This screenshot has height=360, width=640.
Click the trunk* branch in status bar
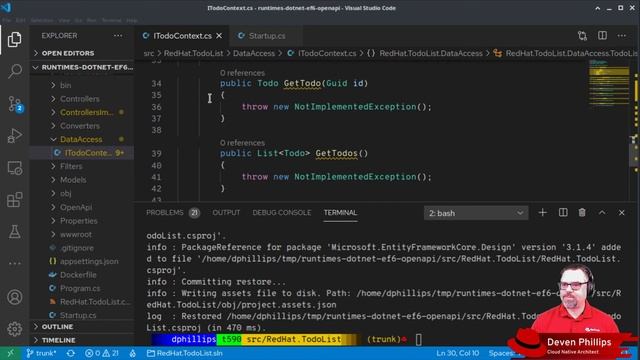click(42, 353)
